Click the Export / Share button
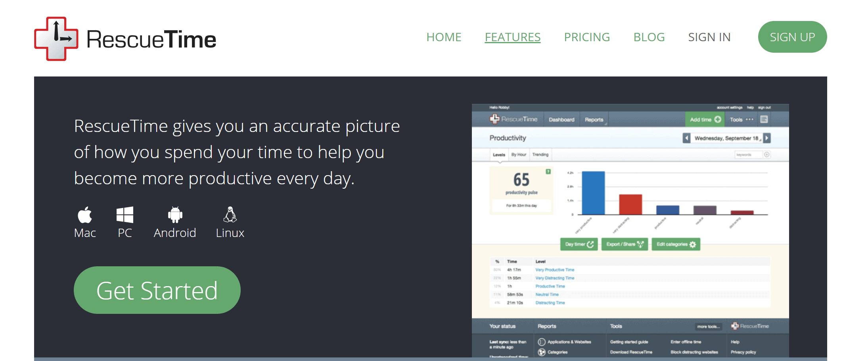 [625, 244]
